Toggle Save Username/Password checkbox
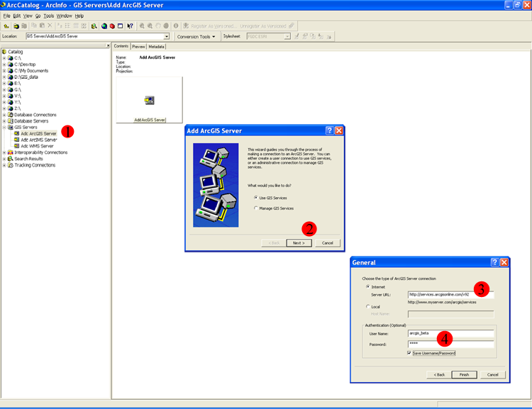532x409 pixels. (409, 353)
